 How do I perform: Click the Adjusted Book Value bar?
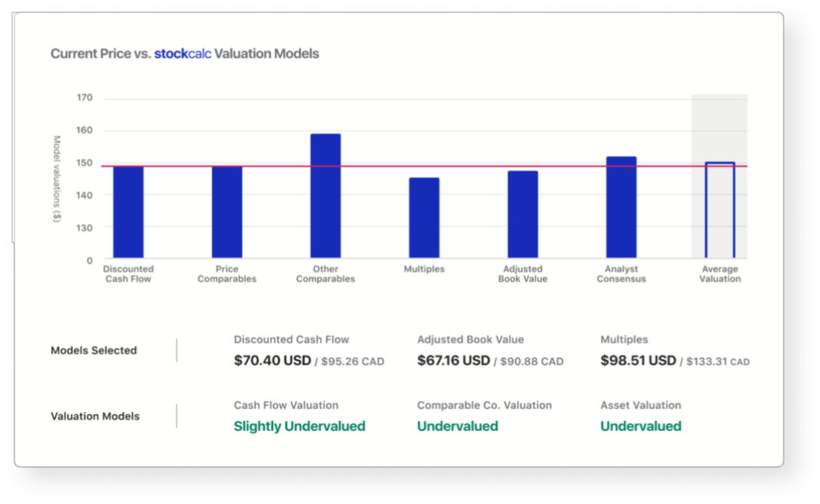[x=523, y=215]
